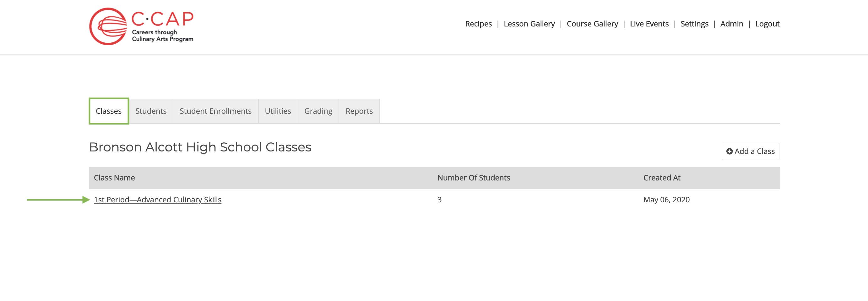Click the Bronson Alcott High School Classes heading
The image size is (868, 301).
[200, 147]
